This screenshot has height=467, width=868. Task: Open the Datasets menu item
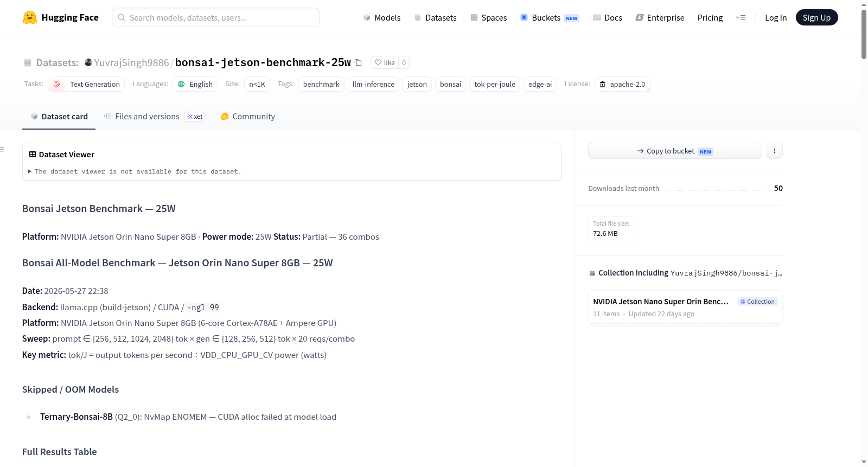pos(435,17)
